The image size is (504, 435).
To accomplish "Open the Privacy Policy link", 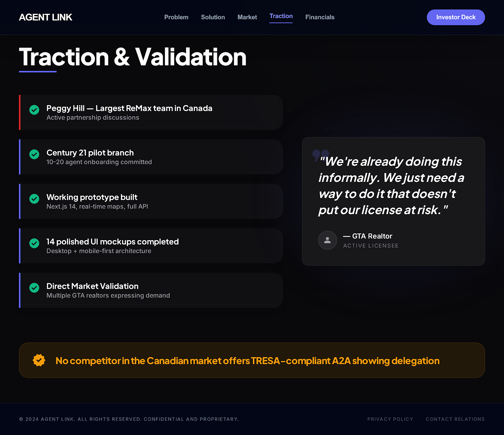I will [390, 419].
